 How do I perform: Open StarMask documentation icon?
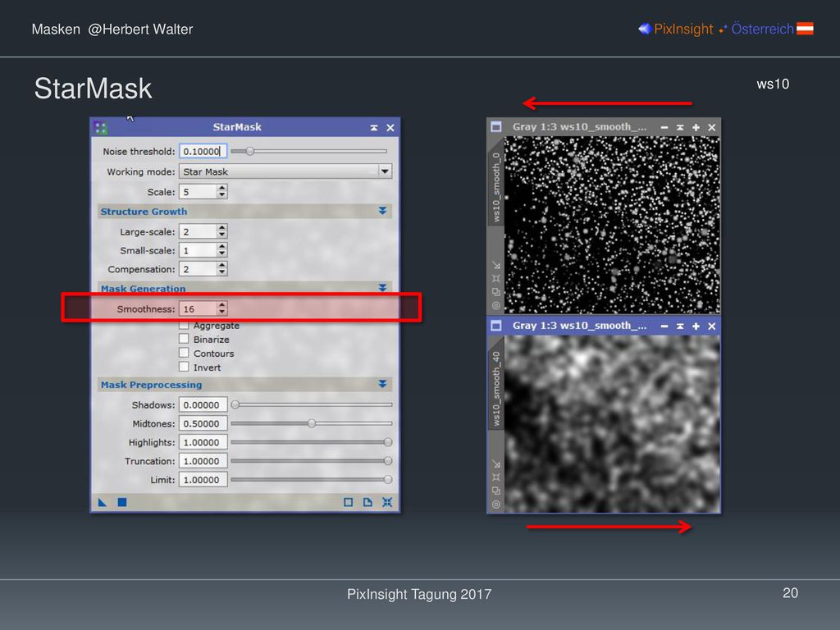[x=367, y=502]
